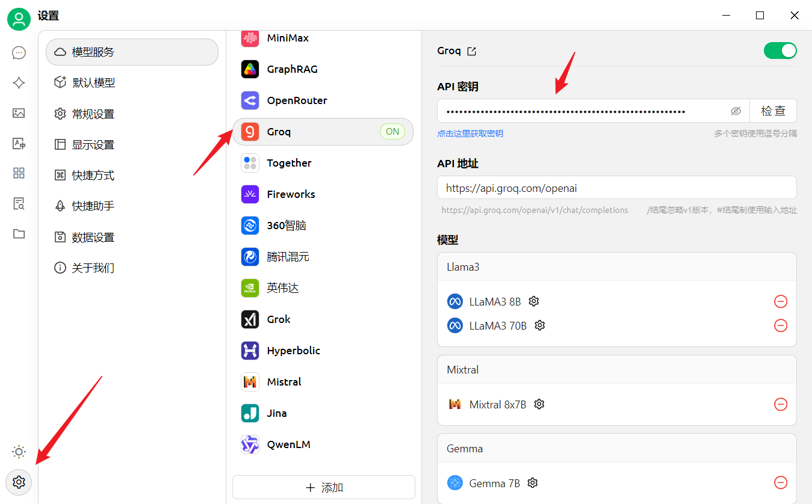Select the Mistral provider
This screenshot has height=504, width=812.
tap(323, 382)
